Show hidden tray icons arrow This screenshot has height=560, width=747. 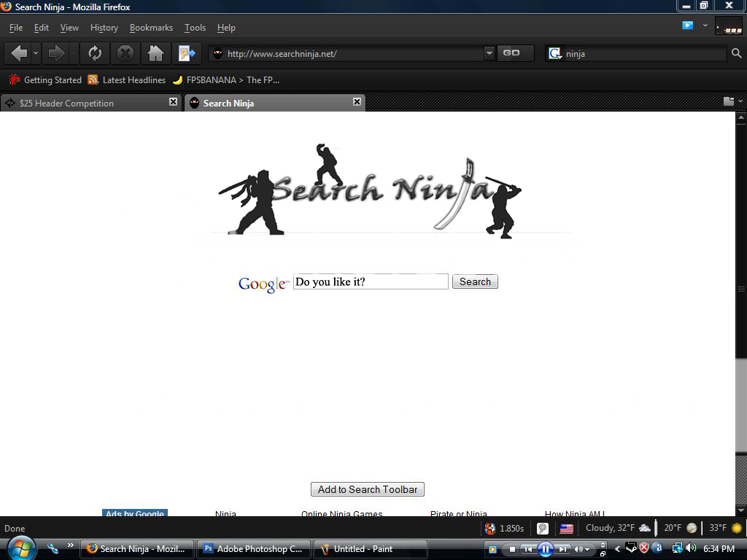617,549
